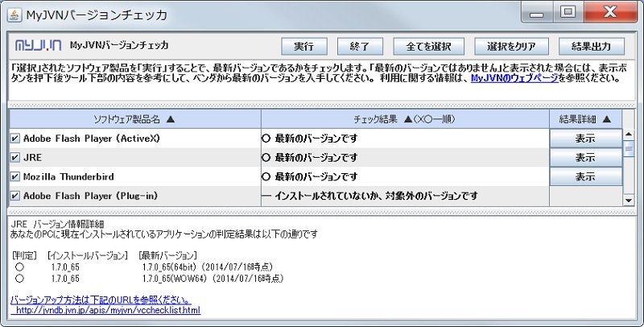Click the list scrollbar thumb

(x=629, y=148)
